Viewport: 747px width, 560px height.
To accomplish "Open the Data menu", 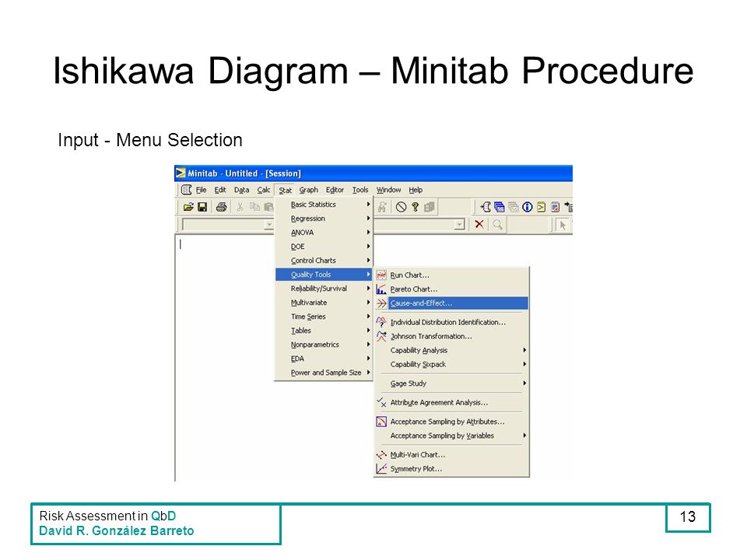I will click(241, 190).
